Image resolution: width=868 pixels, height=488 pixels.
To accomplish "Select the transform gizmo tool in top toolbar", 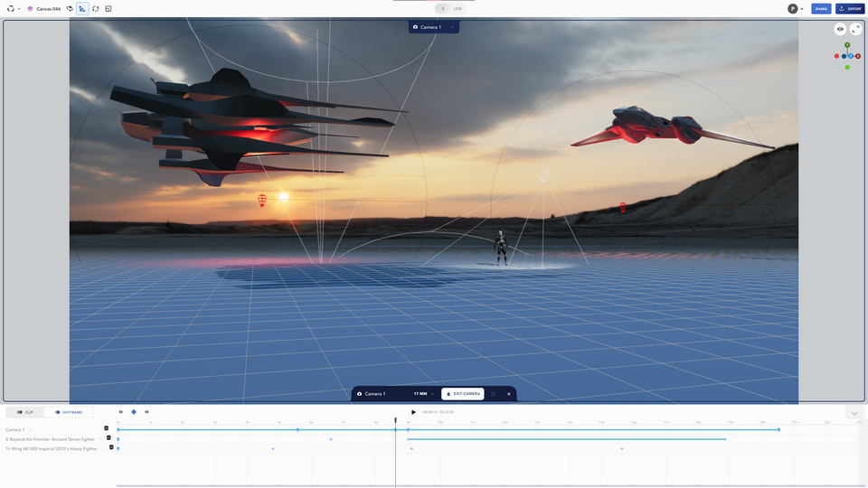I will 82,9.
